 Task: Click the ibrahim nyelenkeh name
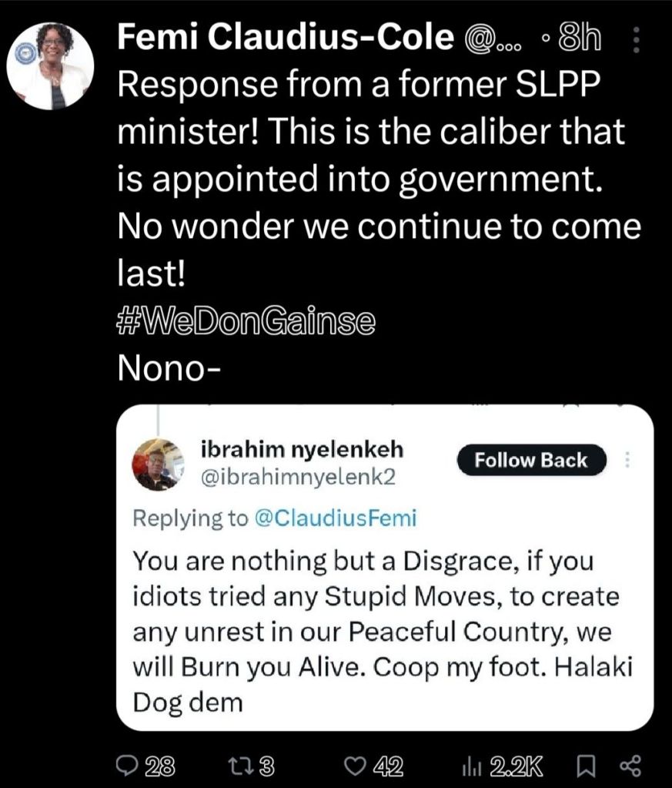point(302,449)
